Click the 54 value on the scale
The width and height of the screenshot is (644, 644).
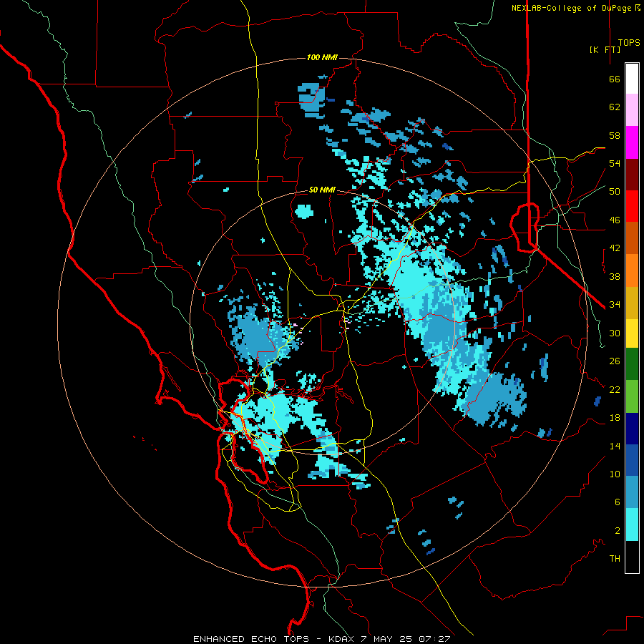point(615,163)
